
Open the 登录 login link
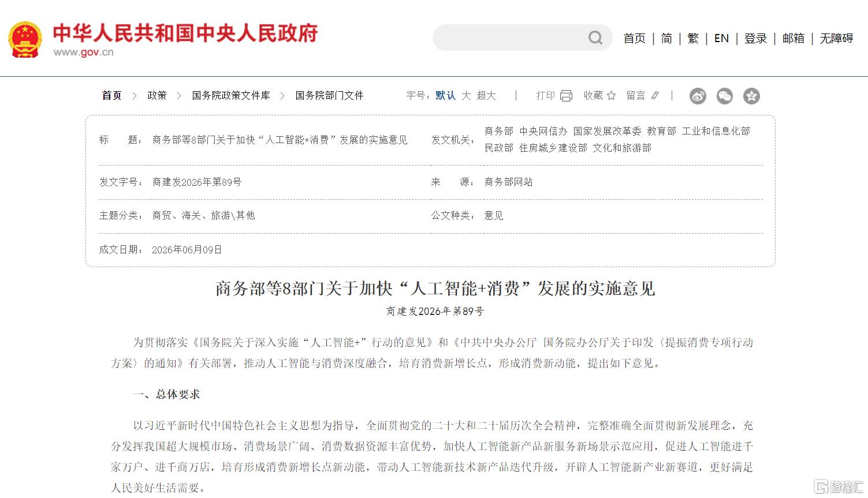click(x=755, y=38)
